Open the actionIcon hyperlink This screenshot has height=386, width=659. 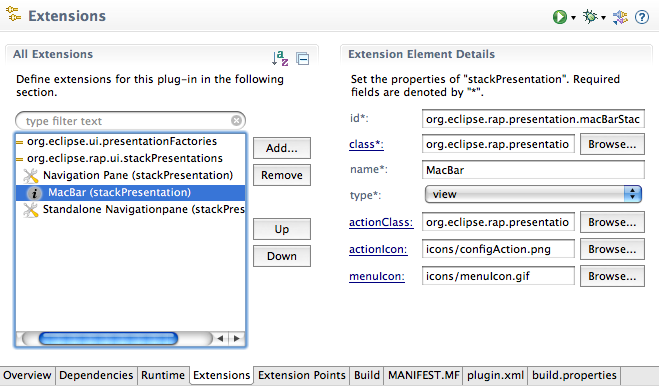378,249
